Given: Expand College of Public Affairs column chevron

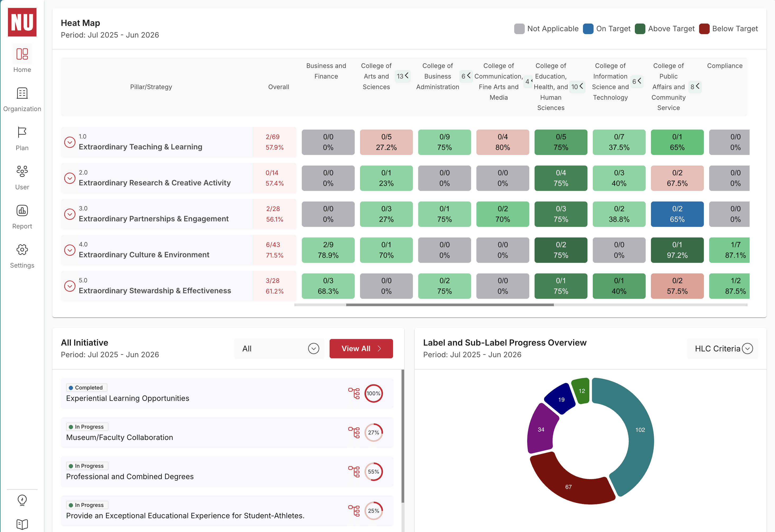Looking at the screenshot, I should point(695,87).
